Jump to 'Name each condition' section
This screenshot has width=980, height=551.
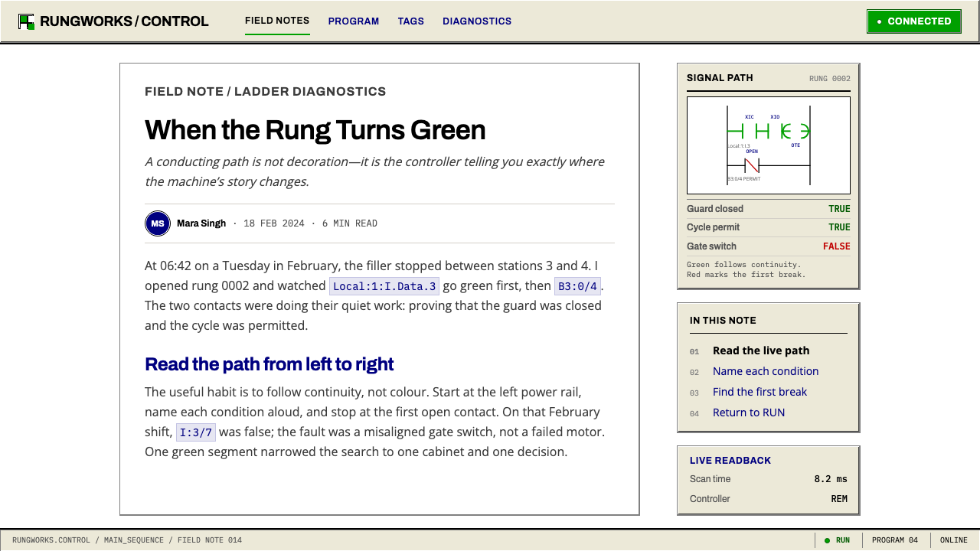coord(766,371)
